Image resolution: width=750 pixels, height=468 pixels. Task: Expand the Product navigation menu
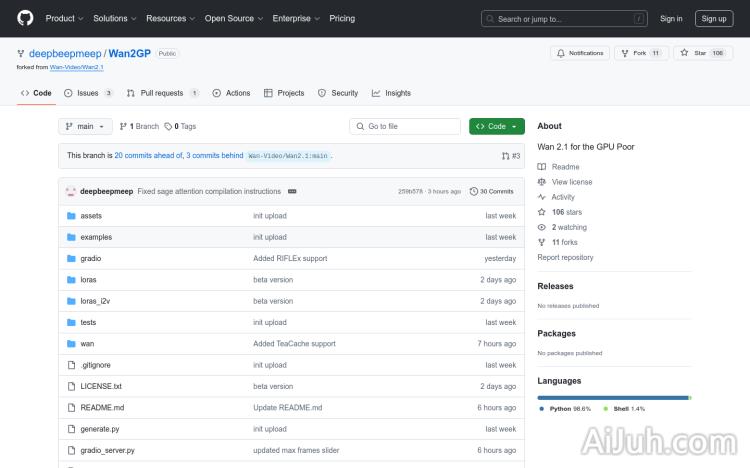click(x=64, y=18)
